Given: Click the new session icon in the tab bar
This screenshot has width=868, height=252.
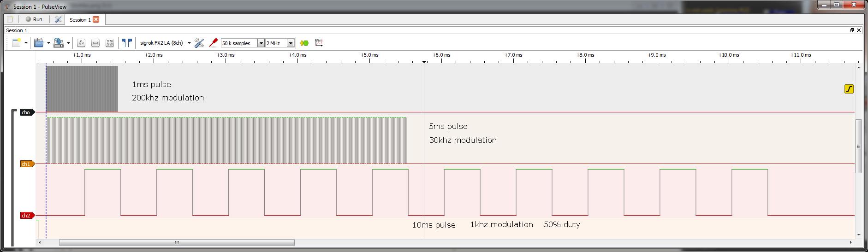Looking at the screenshot, I should 10,19.
